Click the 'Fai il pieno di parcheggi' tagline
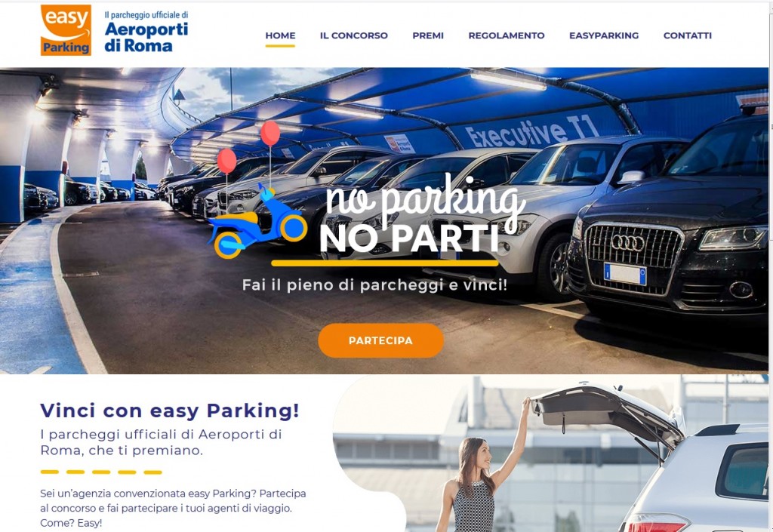The image size is (773, 532). [374, 284]
